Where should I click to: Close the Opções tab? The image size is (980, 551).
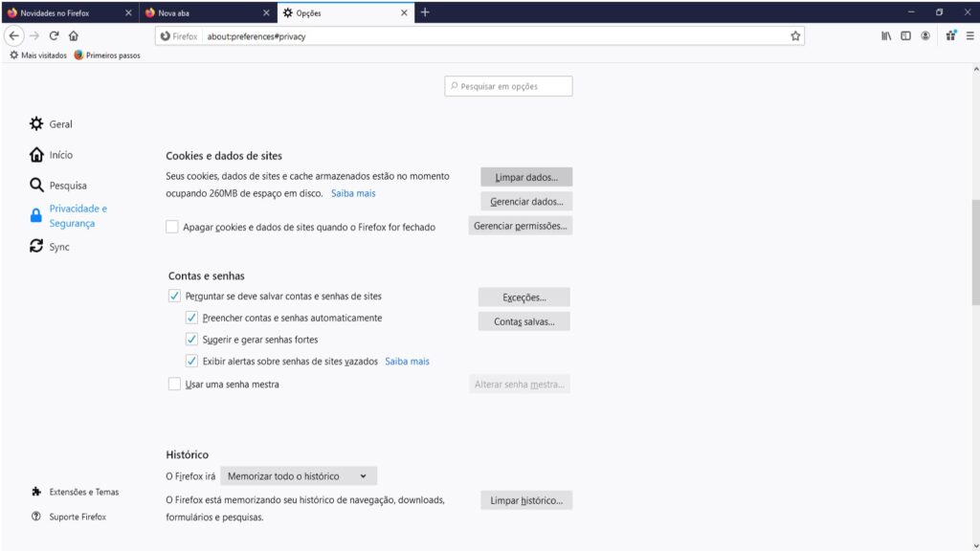click(x=404, y=13)
